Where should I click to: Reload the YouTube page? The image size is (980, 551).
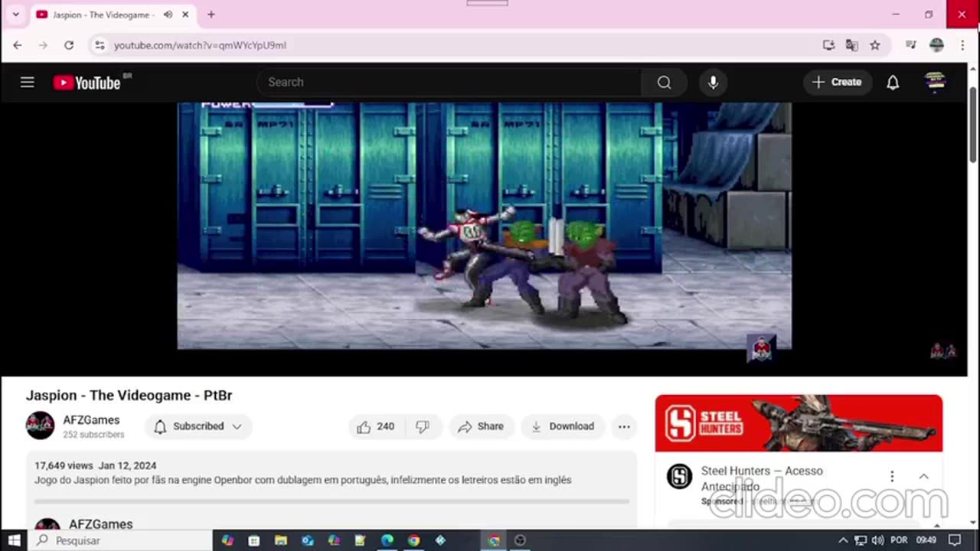click(69, 45)
